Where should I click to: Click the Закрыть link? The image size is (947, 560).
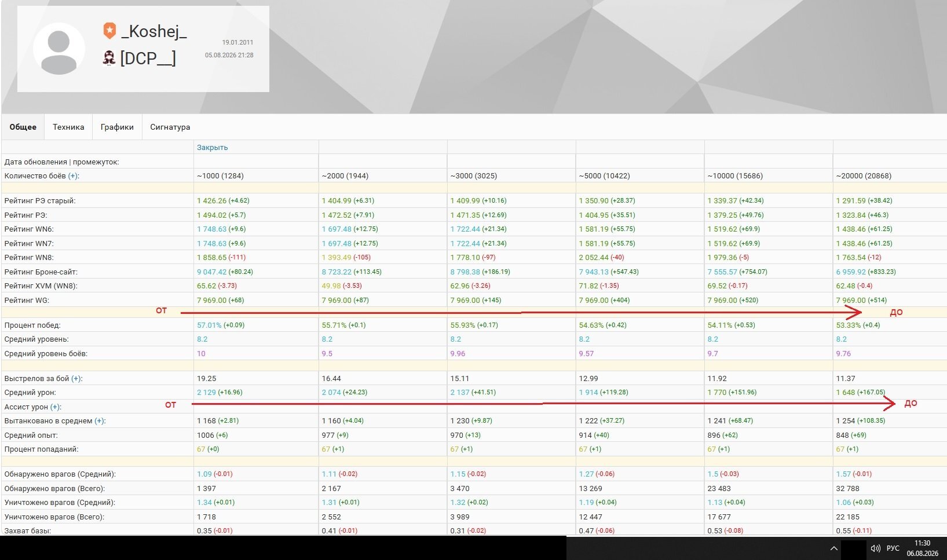coord(212,147)
